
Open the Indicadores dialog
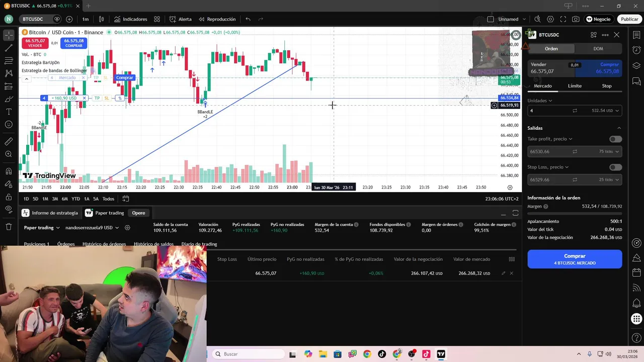click(131, 19)
